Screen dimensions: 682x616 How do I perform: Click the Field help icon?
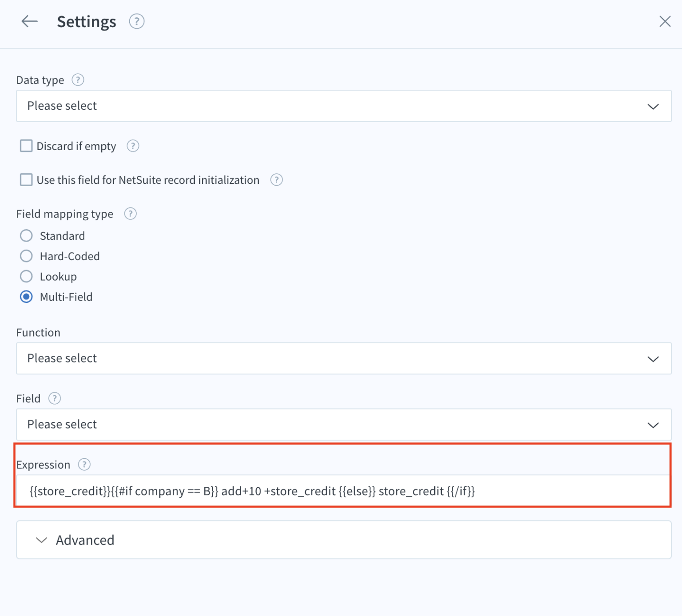(x=55, y=398)
